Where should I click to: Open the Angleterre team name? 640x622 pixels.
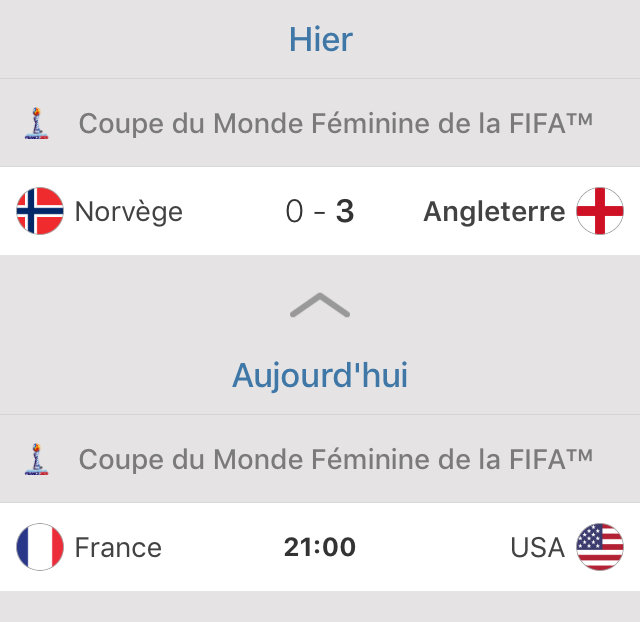pyautogui.click(x=494, y=212)
